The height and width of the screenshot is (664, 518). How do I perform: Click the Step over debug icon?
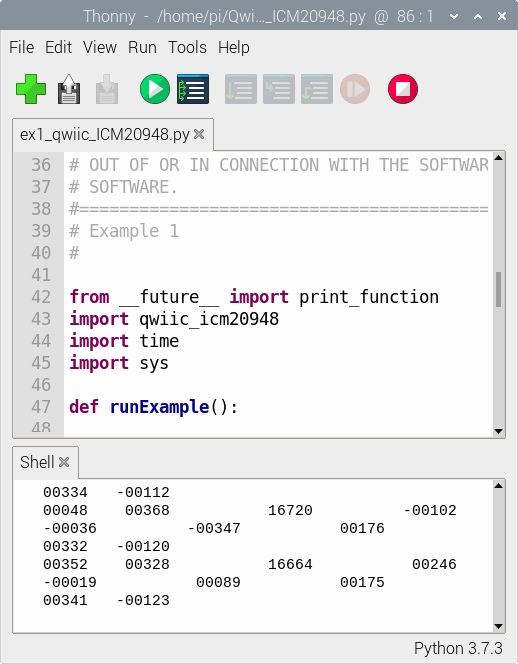(241, 89)
